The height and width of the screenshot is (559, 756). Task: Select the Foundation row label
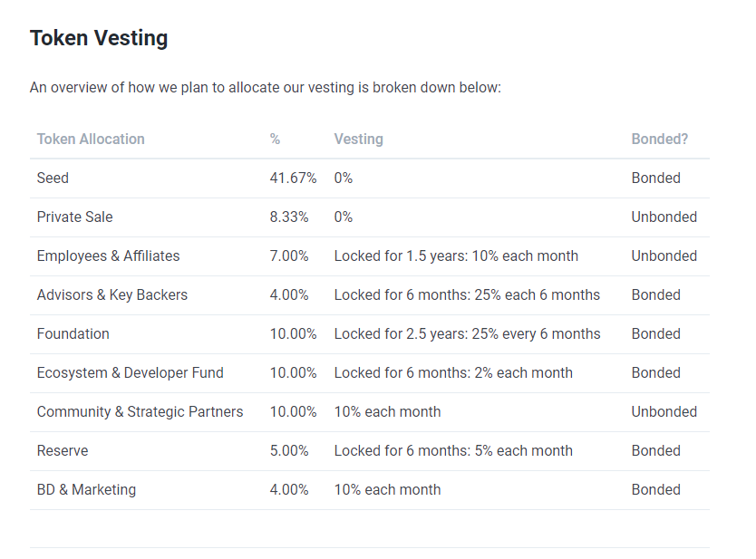[73, 333]
